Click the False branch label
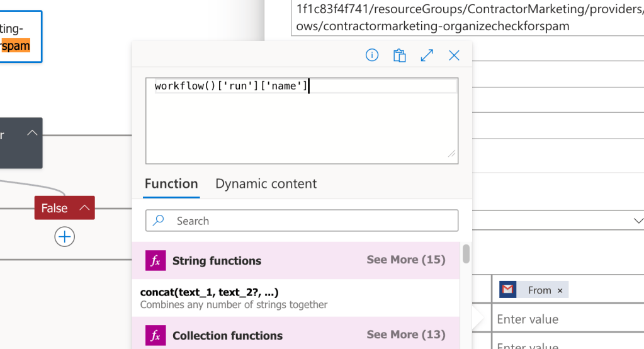Screen dimensions: 644x349 (x=54, y=208)
